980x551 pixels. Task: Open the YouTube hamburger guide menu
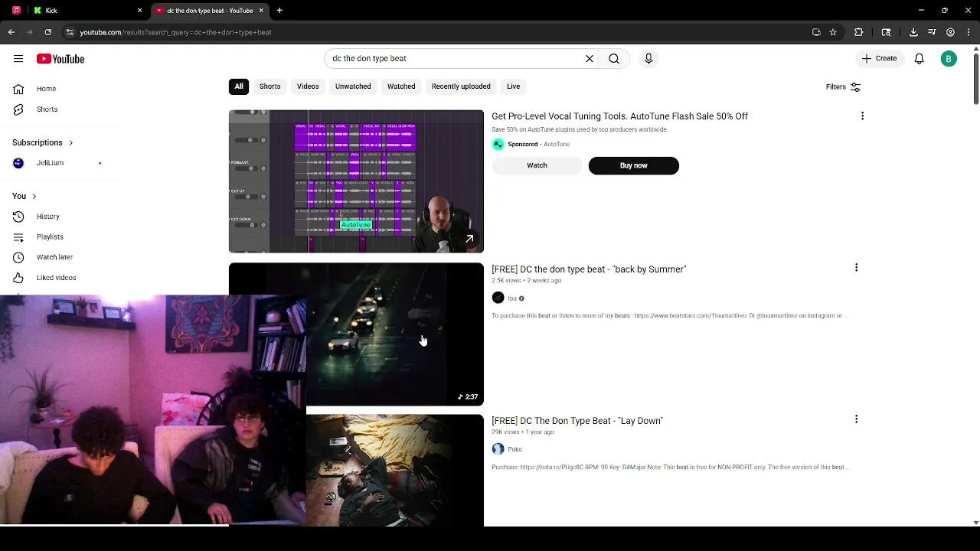tap(18, 59)
